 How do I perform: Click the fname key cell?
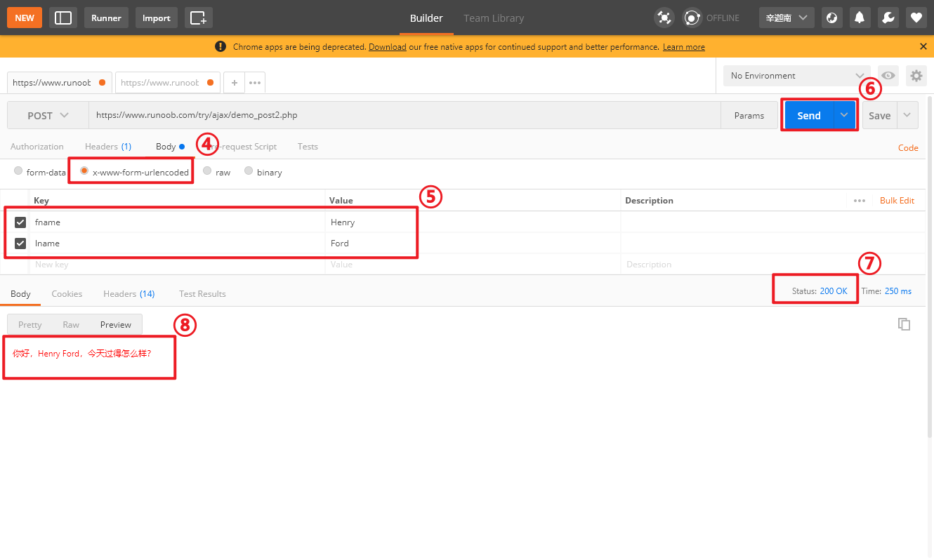point(178,222)
